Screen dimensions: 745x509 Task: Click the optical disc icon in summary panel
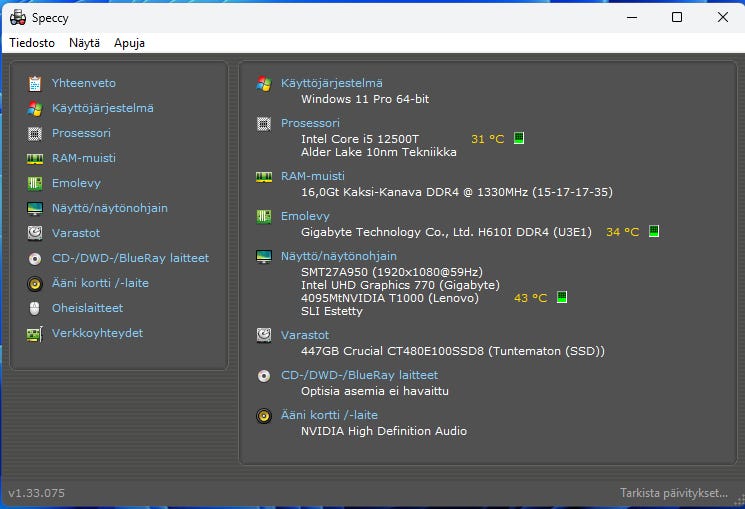click(264, 376)
